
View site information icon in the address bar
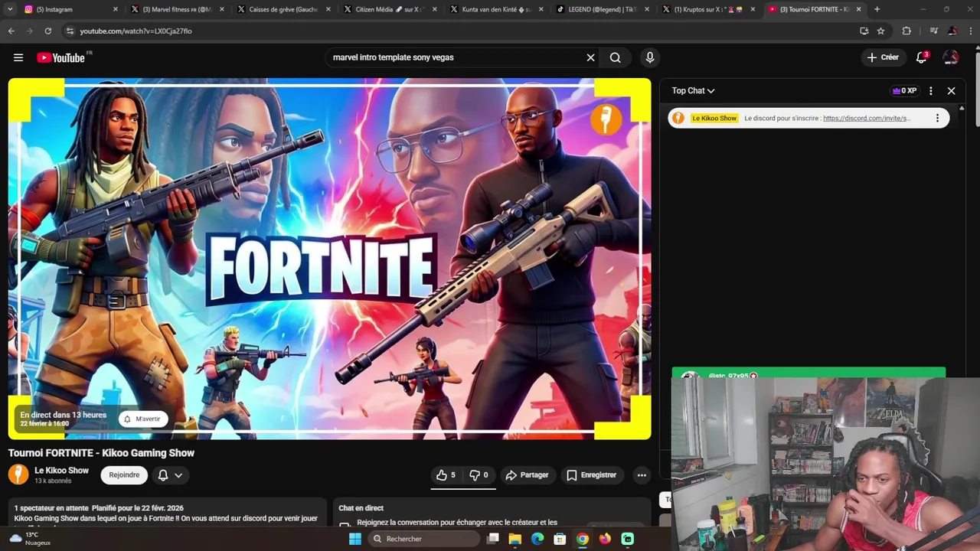pos(70,31)
